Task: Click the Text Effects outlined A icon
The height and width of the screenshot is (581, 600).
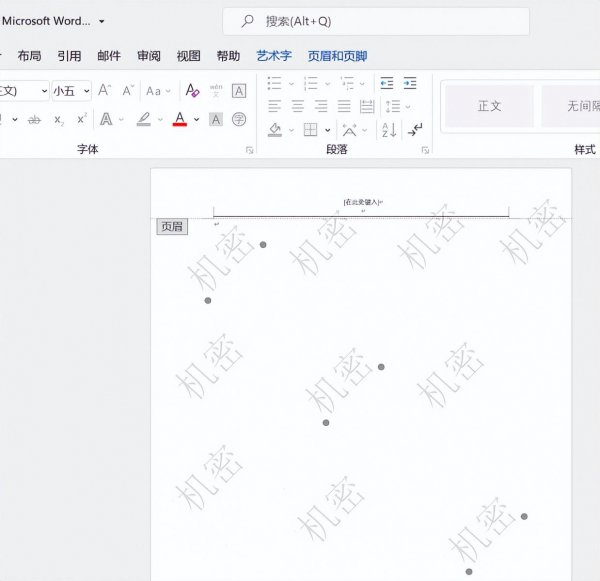Action: pos(106,119)
